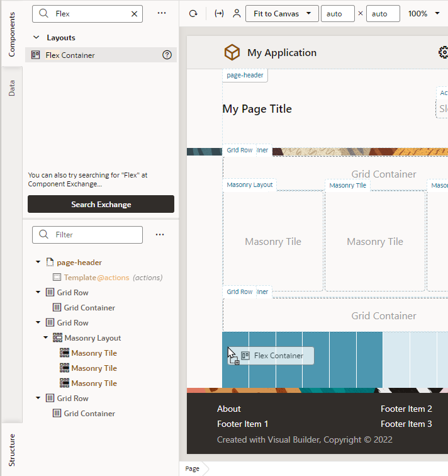Click My Page Title heading on canvas
Image resolution: width=448 pixels, height=476 pixels.
(x=257, y=109)
